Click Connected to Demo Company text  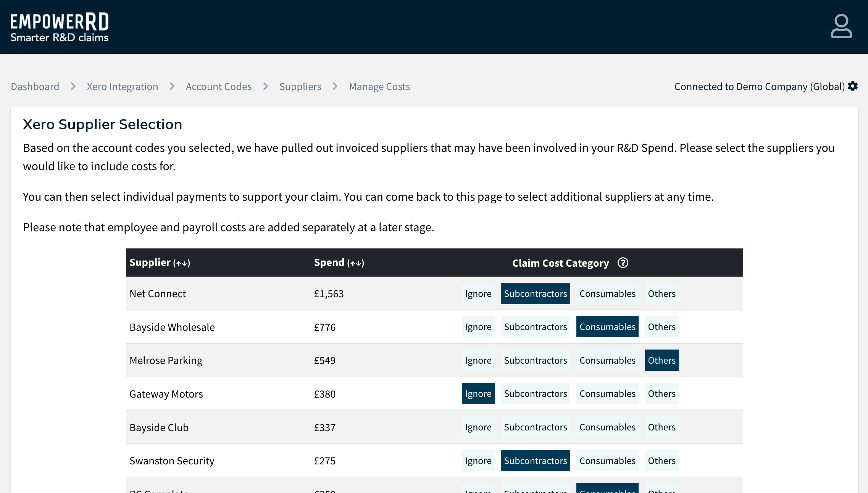[x=760, y=87]
